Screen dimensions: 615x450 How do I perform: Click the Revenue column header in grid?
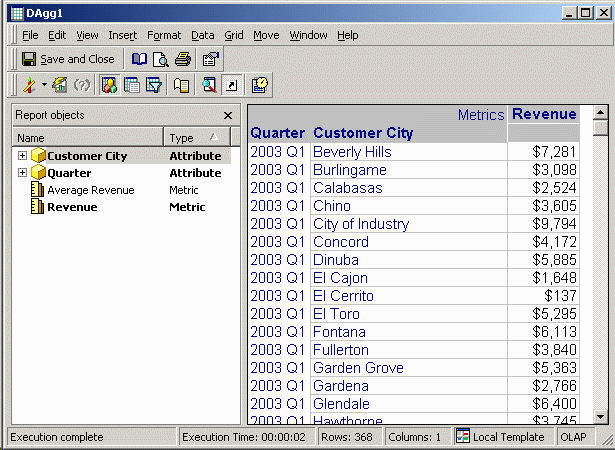click(x=543, y=114)
